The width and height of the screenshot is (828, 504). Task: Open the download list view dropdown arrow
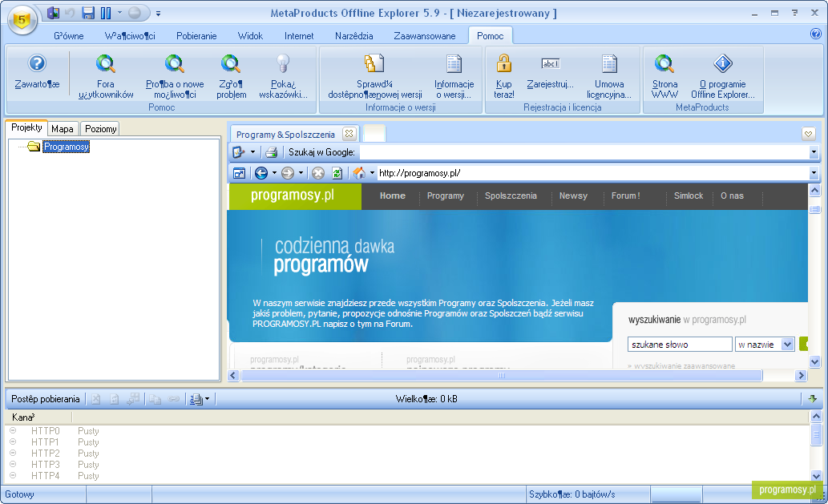[207, 400]
